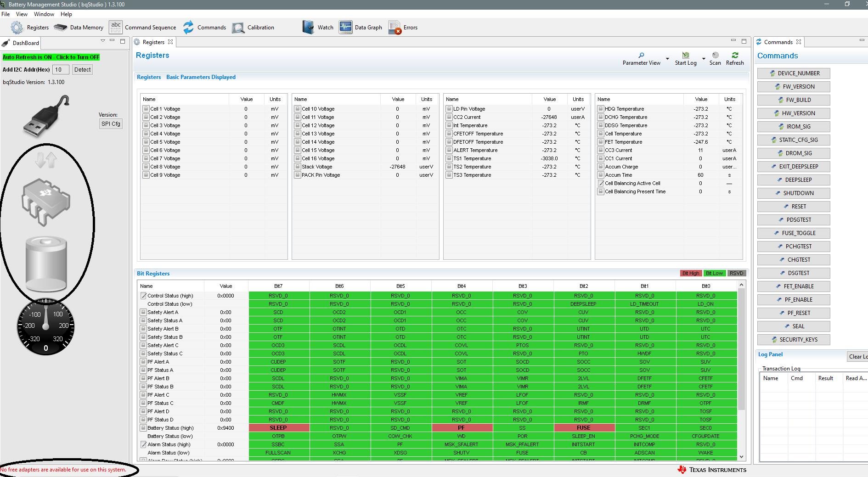Screen dimensions: 868x477
Task: Send the DEVICE_NUMBER command
Action: click(794, 73)
